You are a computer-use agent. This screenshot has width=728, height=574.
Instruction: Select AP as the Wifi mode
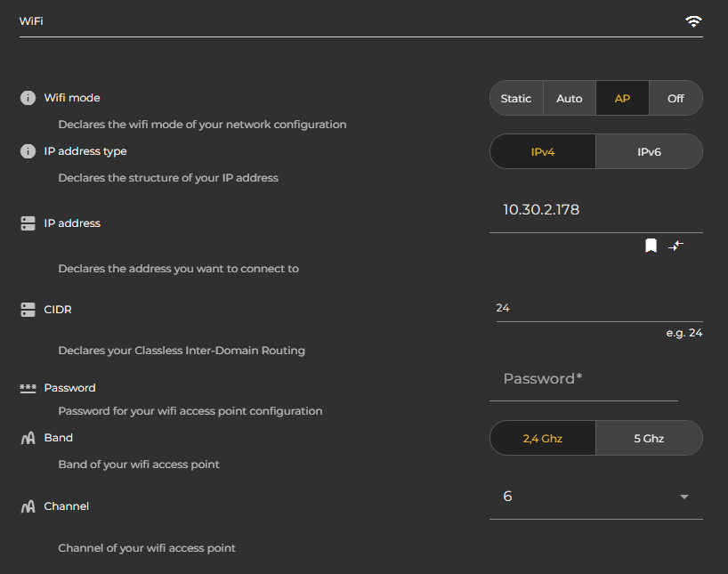pos(622,98)
